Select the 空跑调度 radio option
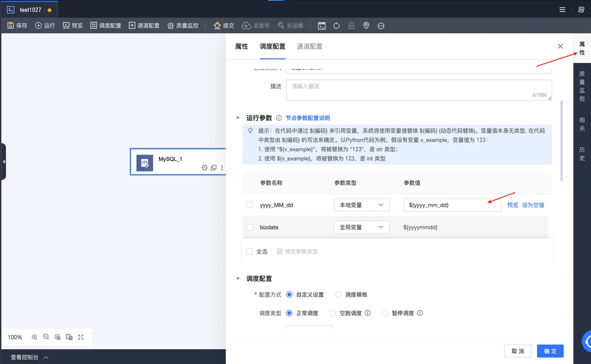The width and height of the screenshot is (591, 364). point(333,313)
